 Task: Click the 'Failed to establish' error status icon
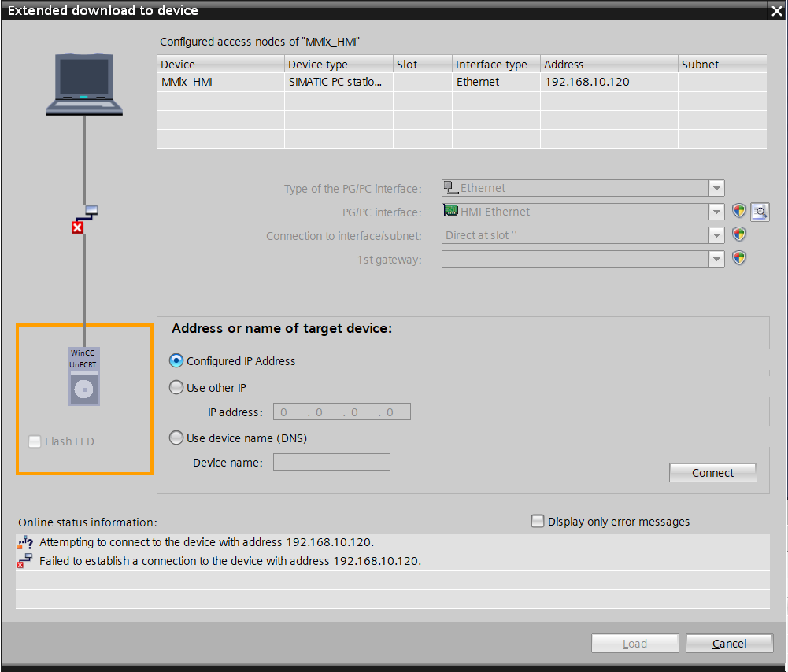click(x=24, y=561)
